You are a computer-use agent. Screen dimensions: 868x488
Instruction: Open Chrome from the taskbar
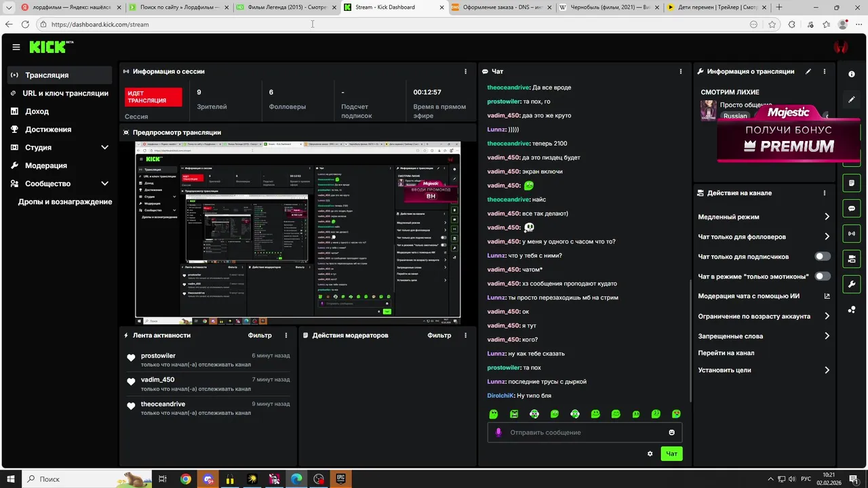point(186,479)
